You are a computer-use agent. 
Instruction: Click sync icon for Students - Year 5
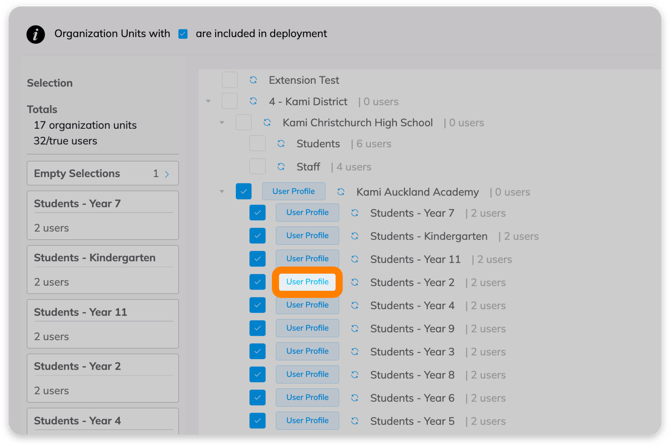pyautogui.click(x=355, y=420)
